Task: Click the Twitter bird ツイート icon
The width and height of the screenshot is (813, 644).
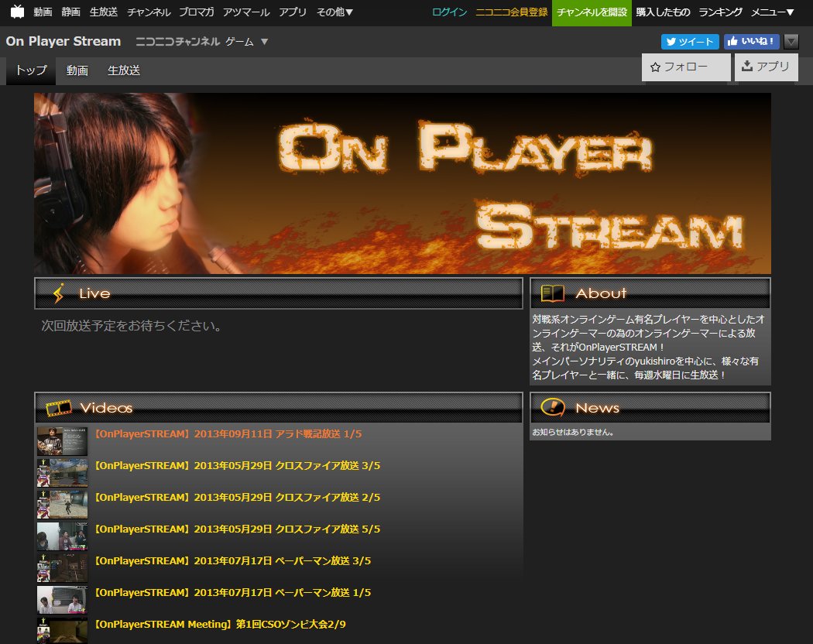Action: coord(673,41)
